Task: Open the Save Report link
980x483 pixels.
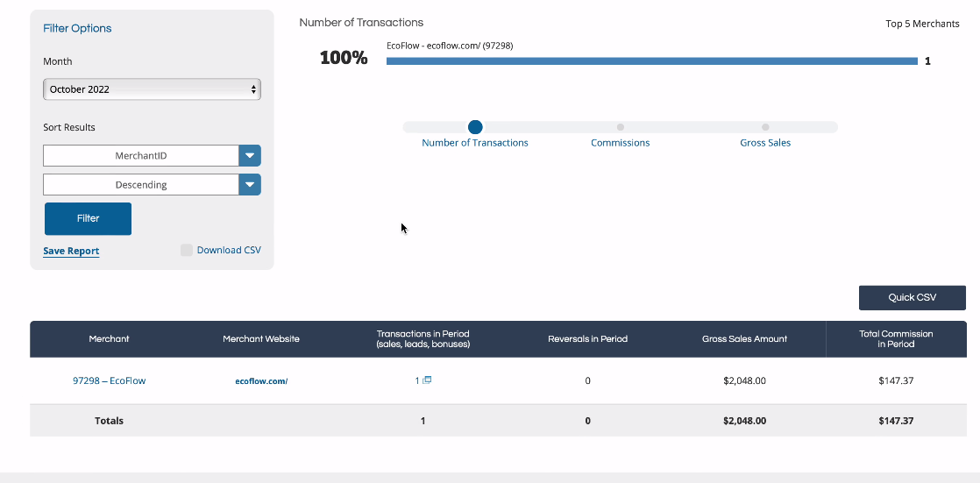Action: click(71, 252)
